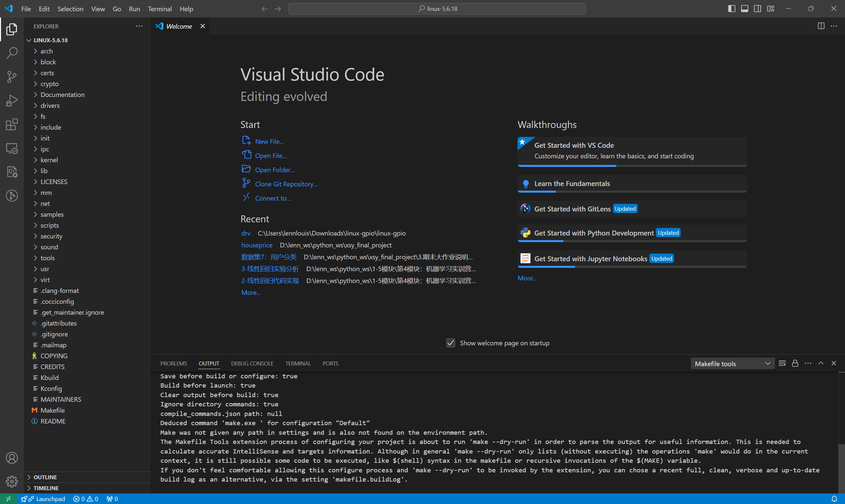Open the GitLens icon in activity bar
The height and width of the screenshot is (504, 845).
(x=12, y=196)
